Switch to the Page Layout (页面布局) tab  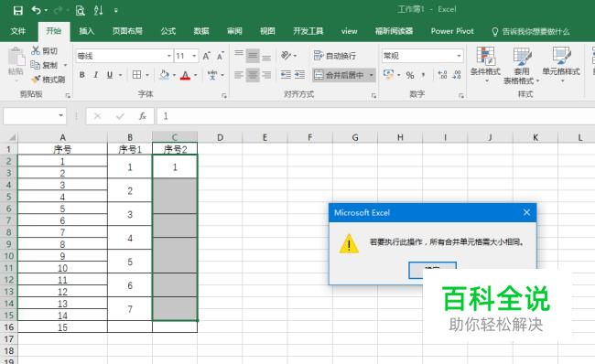click(x=127, y=31)
